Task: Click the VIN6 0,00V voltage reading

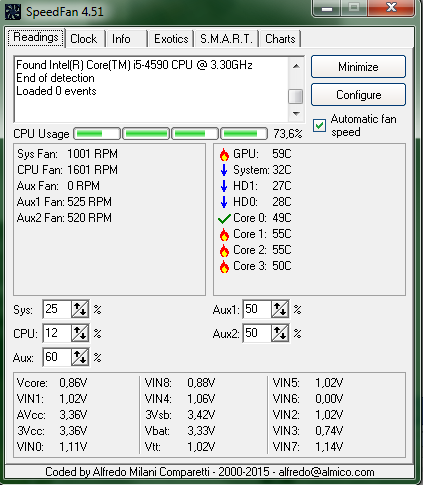Action: click(x=308, y=399)
